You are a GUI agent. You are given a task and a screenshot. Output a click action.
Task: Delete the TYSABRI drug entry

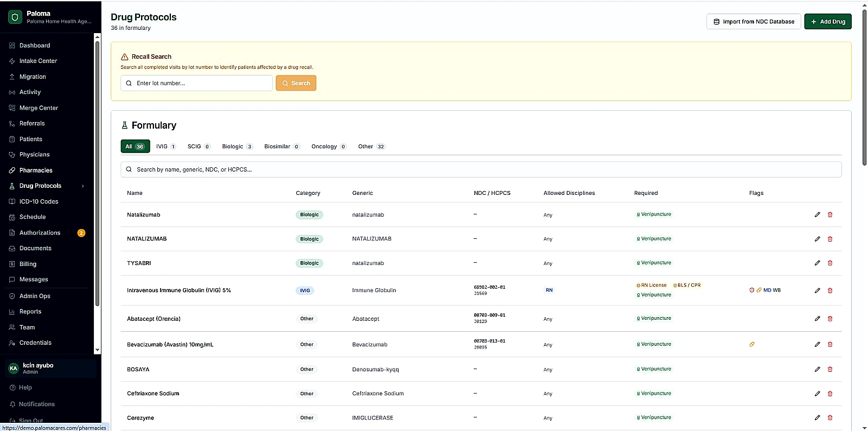point(830,263)
